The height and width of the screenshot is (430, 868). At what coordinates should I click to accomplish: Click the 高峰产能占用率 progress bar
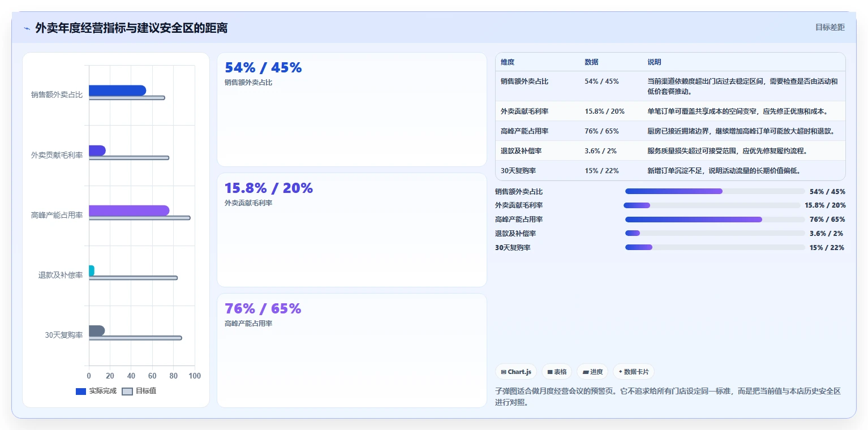(x=715, y=219)
